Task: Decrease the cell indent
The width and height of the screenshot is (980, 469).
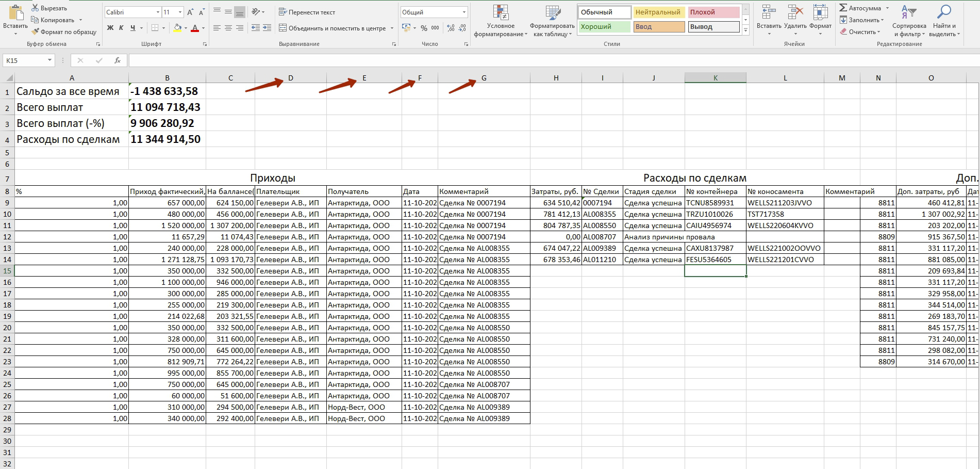Action: pyautogui.click(x=255, y=28)
